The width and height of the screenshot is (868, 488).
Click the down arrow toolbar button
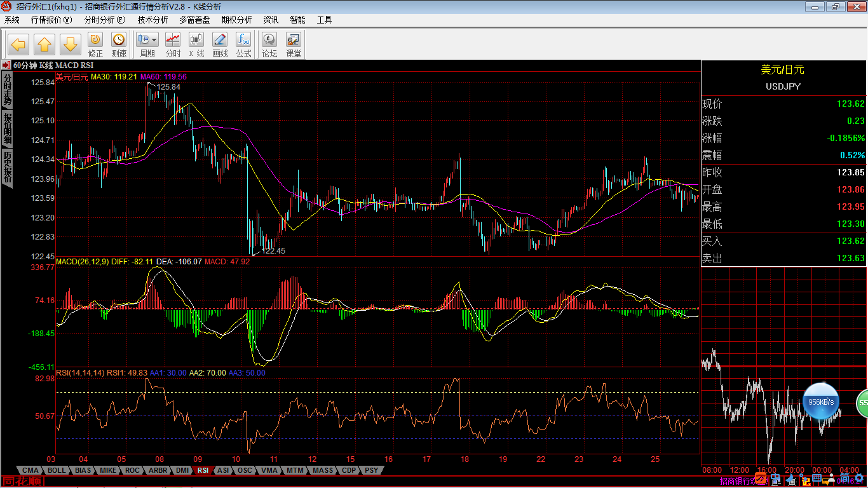pos(70,44)
